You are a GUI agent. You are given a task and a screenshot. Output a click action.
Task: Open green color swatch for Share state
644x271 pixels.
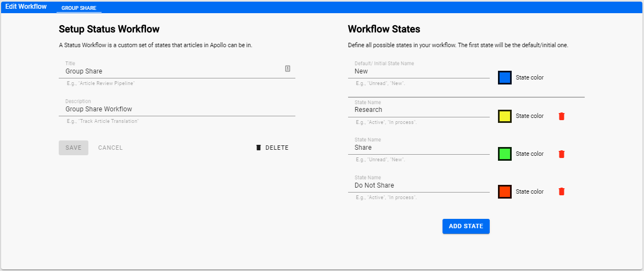pyautogui.click(x=505, y=154)
